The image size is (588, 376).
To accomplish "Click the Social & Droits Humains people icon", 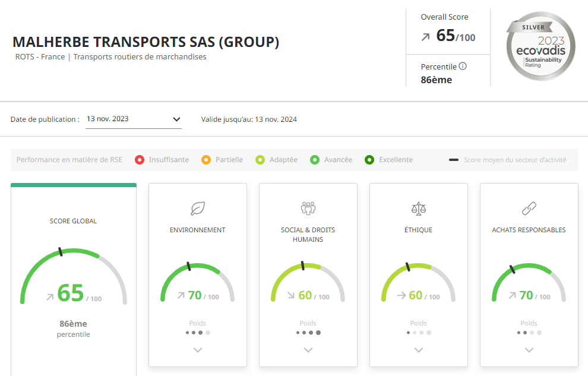I will 308,208.
